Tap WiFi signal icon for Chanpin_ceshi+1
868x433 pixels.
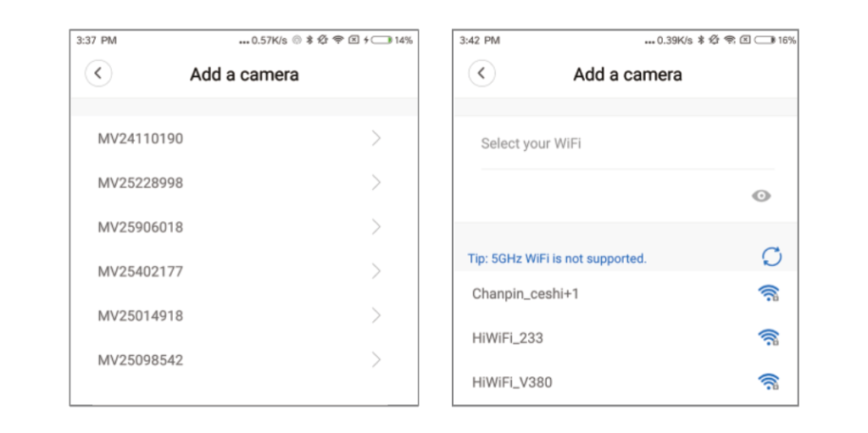[x=768, y=294]
